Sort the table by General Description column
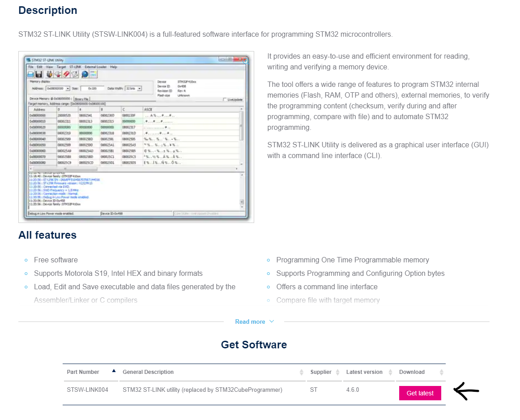Viewport: 520px width, 420px height. pyautogui.click(x=302, y=372)
